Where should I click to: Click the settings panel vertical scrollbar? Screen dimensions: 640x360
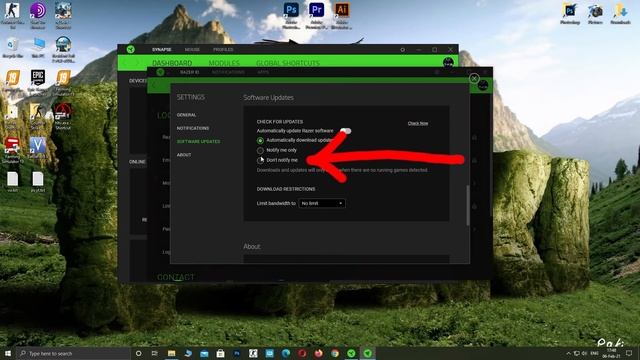(468, 205)
